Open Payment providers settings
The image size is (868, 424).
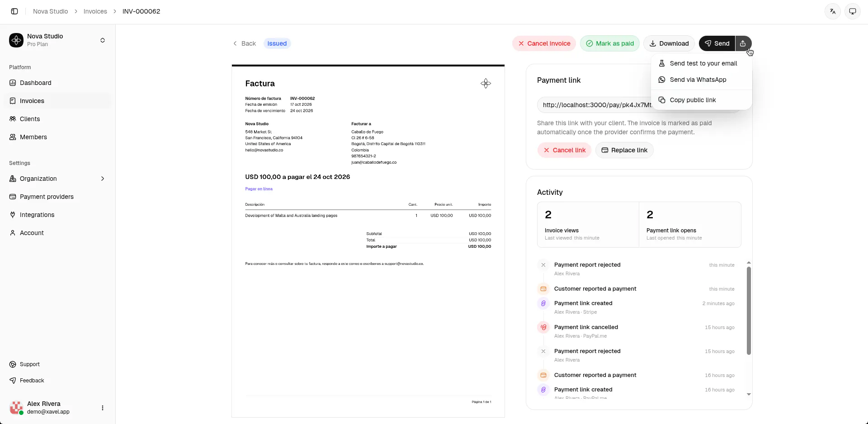coord(57,197)
